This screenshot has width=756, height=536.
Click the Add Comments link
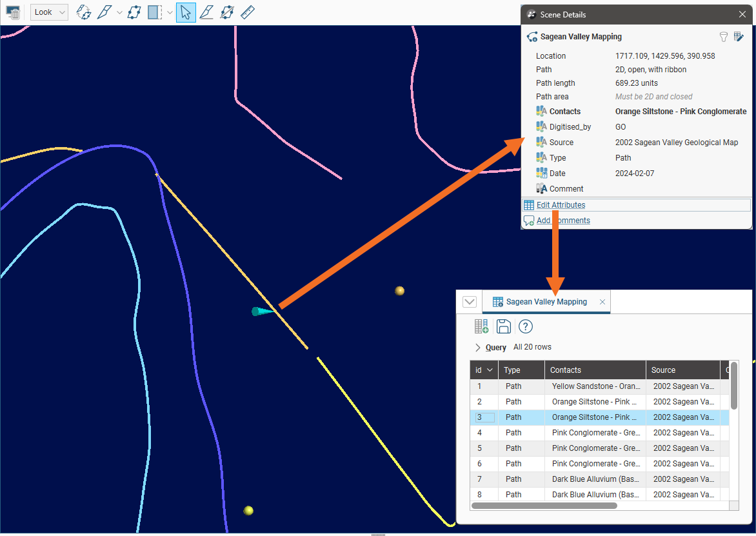coord(563,221)
